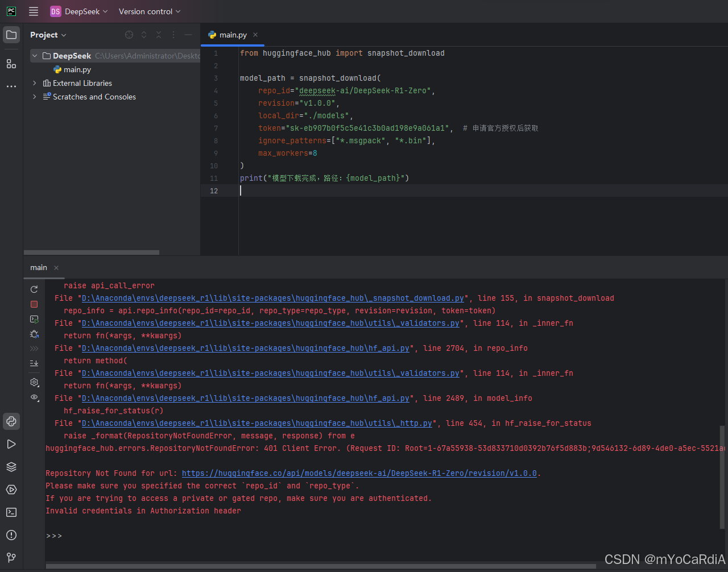Click the print statement on line 11
The image size is (728, 572).
(x=325, y=178)
